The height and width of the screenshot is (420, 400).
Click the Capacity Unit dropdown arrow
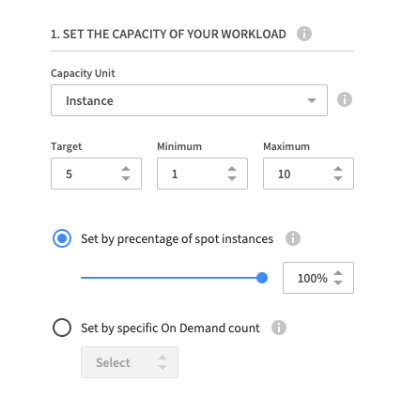312,100
